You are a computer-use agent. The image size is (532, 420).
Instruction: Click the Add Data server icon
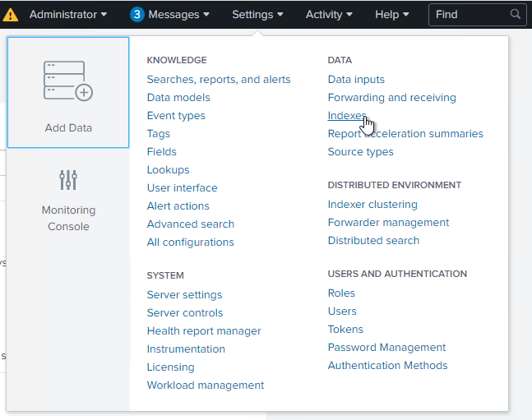click(x=67, y=81)
